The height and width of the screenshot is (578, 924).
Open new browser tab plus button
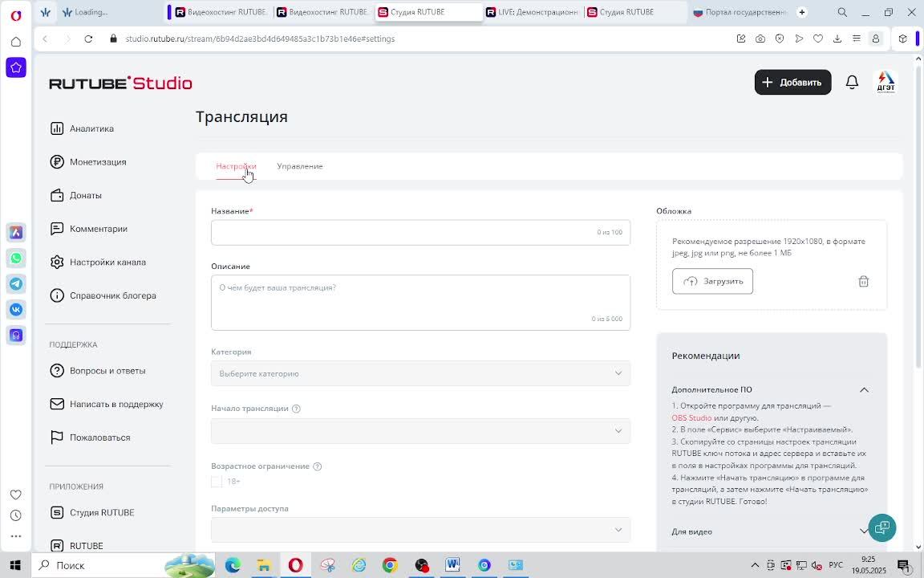click(x=801, y=12)
